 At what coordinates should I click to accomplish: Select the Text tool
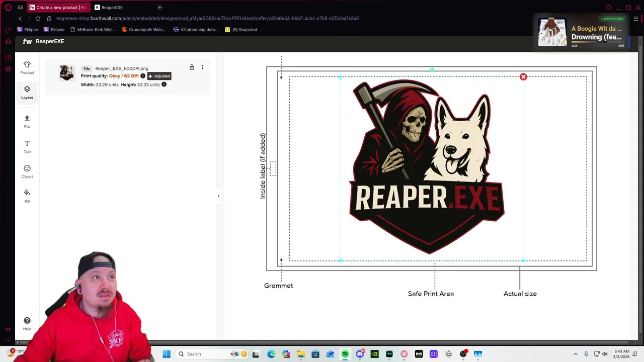coord(27,146)
